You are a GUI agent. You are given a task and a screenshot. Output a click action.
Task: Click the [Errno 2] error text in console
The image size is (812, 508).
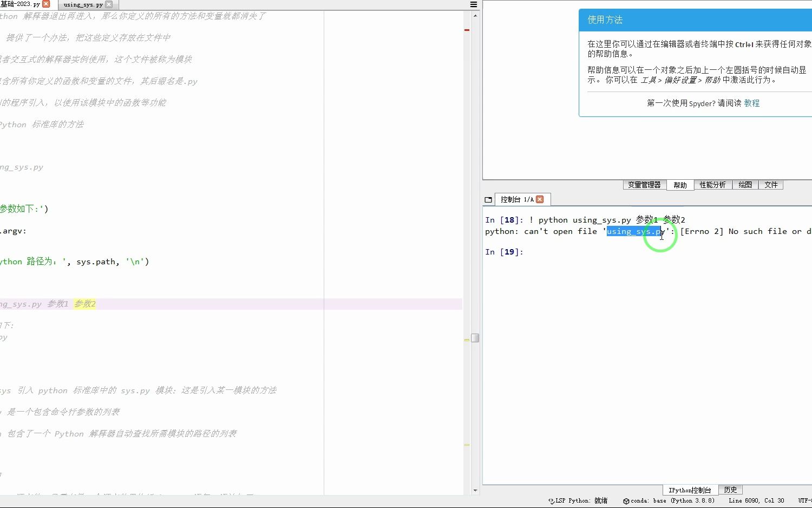tap(702, 231)
